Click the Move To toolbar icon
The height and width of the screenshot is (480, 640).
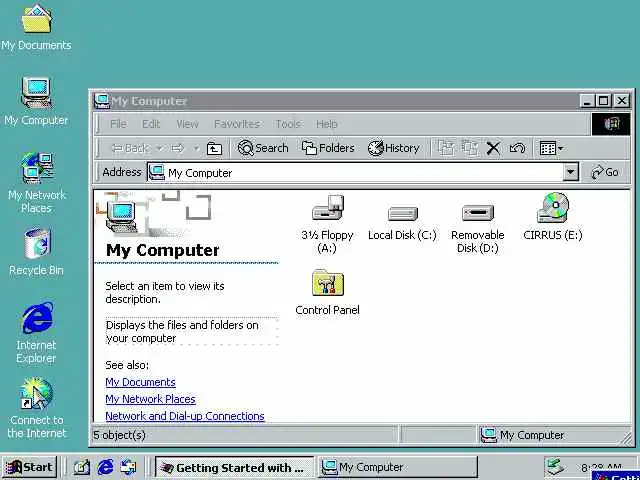click(x=446, y=148)
